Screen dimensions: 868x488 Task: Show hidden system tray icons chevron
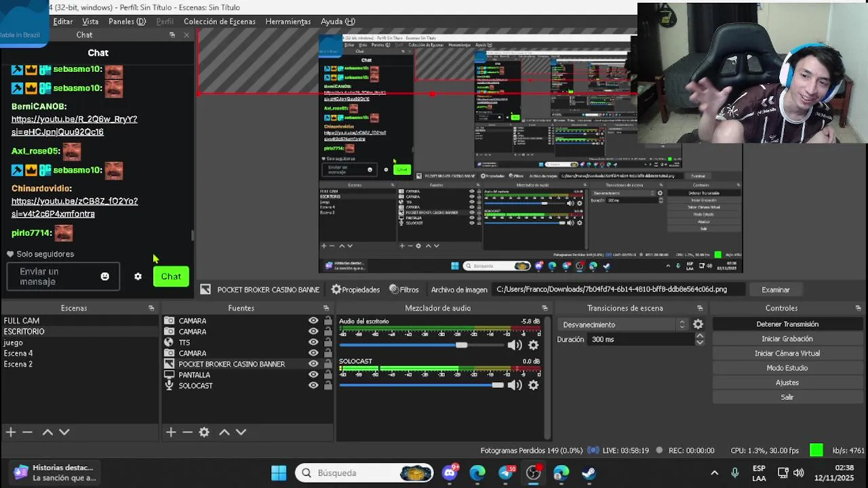[x=714, y=472]
